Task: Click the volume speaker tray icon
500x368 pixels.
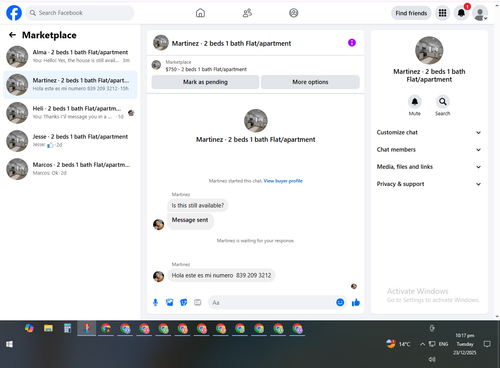Action: coord(432,359)
